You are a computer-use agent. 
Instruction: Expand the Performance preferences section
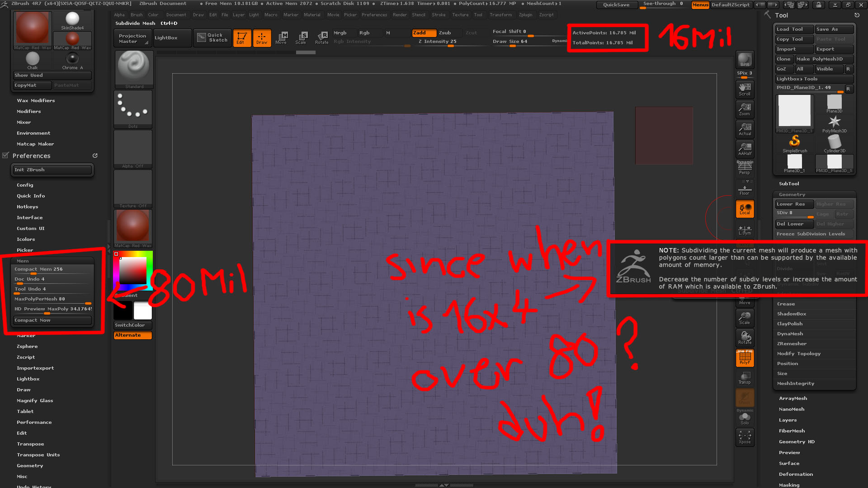pos(34,422)
